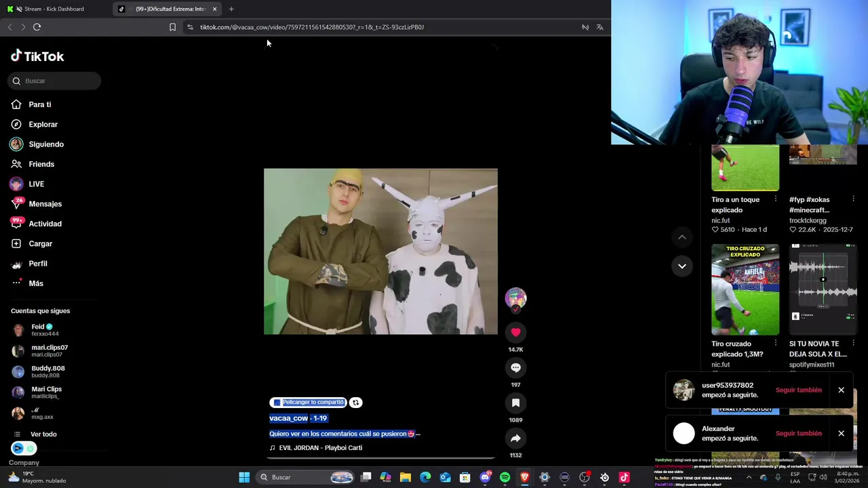
Task: Click the tiktok.com address bar URL
Action: point(312,27)
